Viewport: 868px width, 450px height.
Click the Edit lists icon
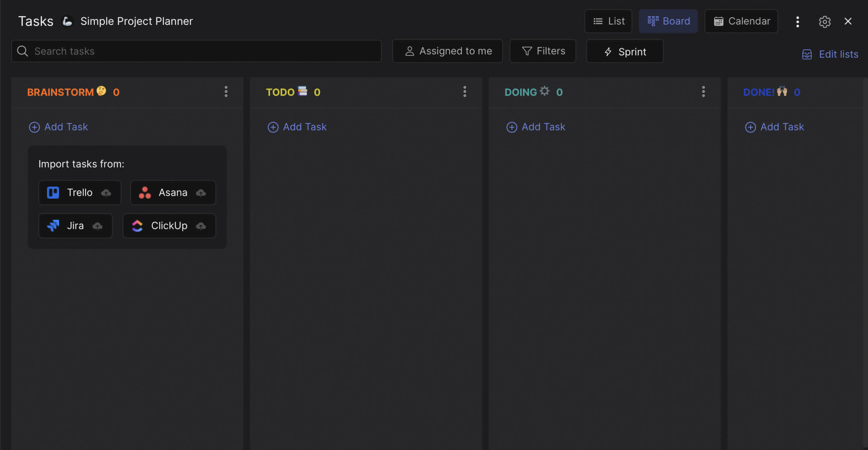point(807,54)
